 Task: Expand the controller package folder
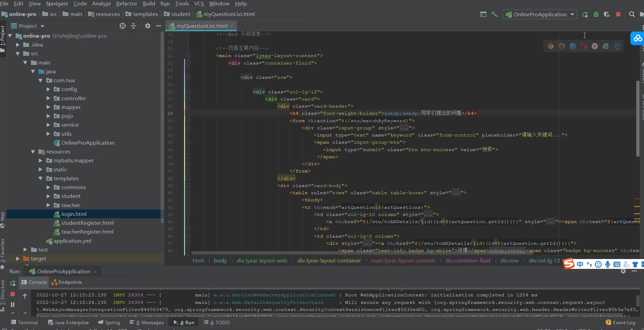(48, 98)
